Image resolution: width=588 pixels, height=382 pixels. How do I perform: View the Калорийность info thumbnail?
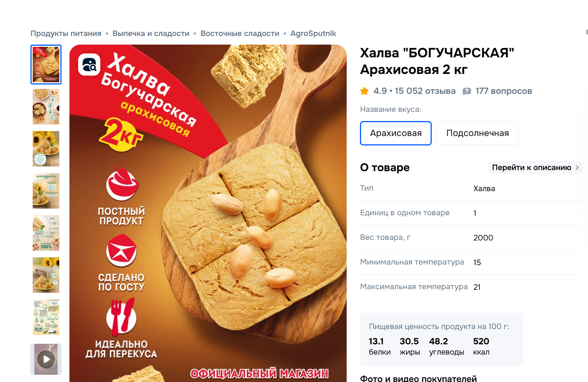click(x=46, y=191)
